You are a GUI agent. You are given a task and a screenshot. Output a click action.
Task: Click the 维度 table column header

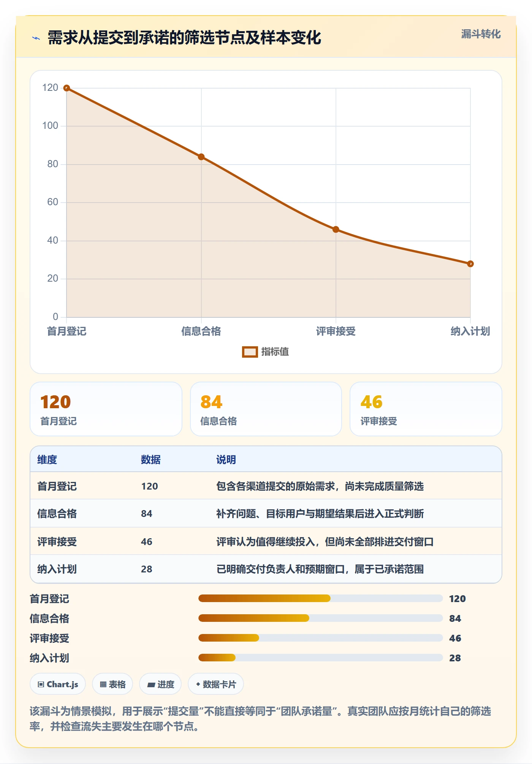[x=47, y=460]
